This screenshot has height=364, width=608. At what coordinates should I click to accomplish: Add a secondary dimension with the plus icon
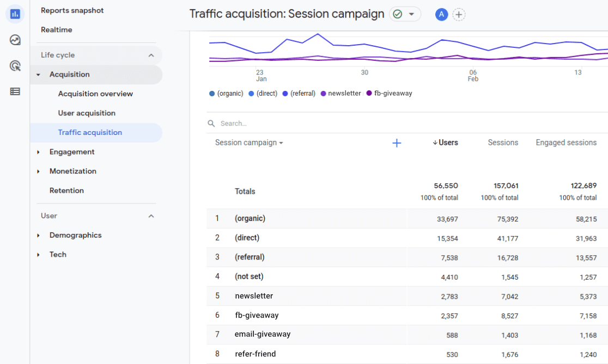(x=397, y=143)
